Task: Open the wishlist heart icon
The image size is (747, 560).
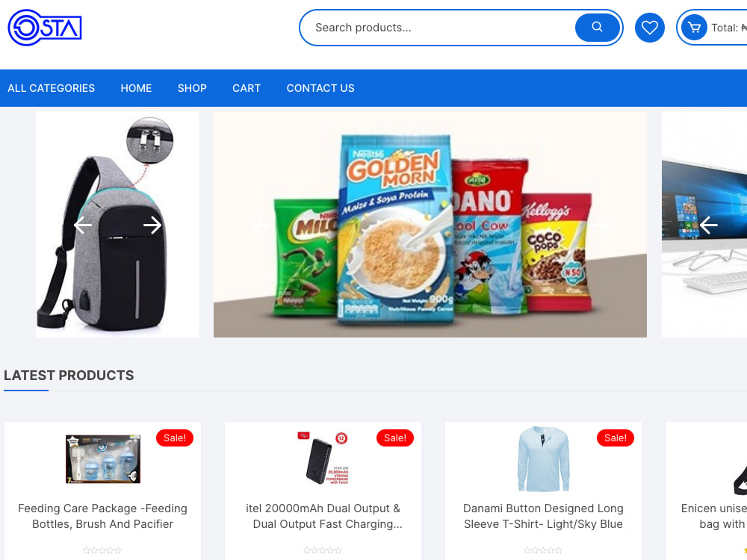Action: click(649, 28)
